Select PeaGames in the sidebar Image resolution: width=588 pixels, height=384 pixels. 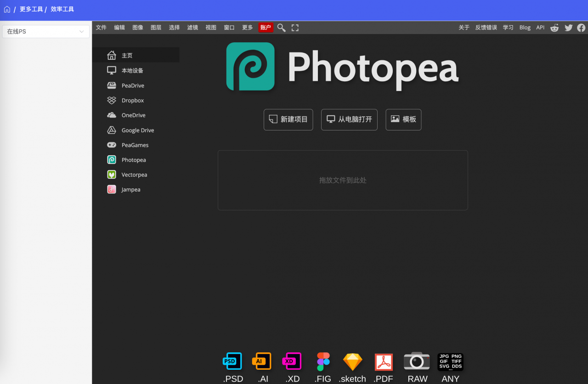[x=136, y=145]
